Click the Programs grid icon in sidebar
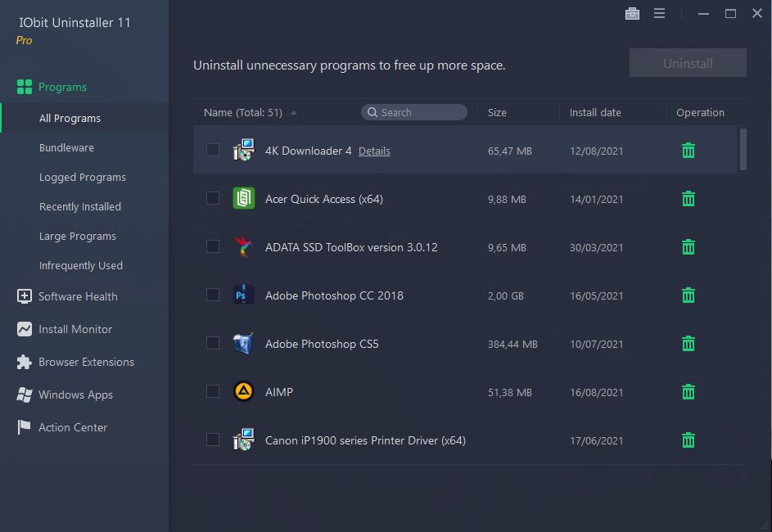 (24, 87)
